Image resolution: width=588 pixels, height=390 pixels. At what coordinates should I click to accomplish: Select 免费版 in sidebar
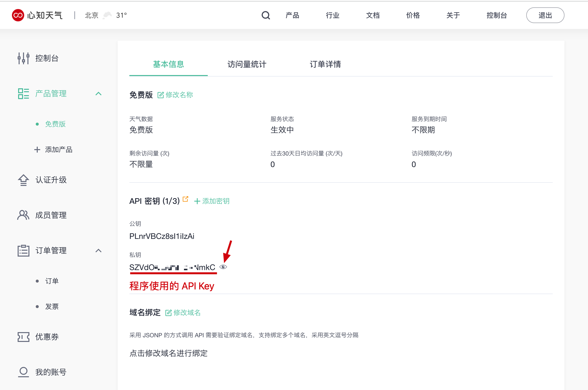[55, 124]
